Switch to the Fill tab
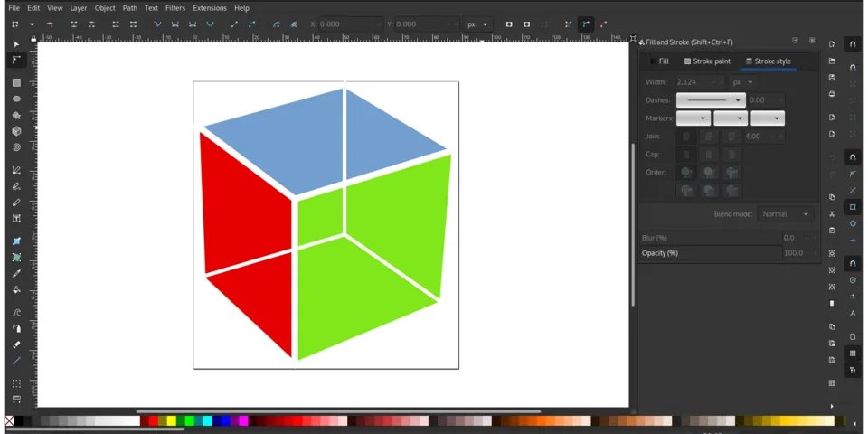Screen dimensions: 868x434 (x=659, y=61)
